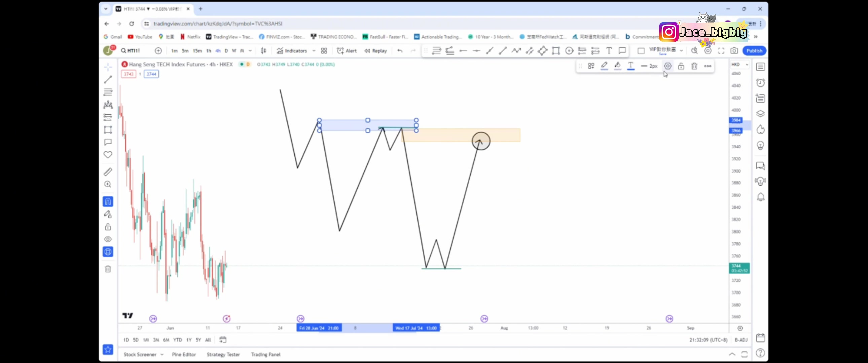Take a chart snapshot with camera icon
Screen dimensions: 868x363
(x=734, y=50)
